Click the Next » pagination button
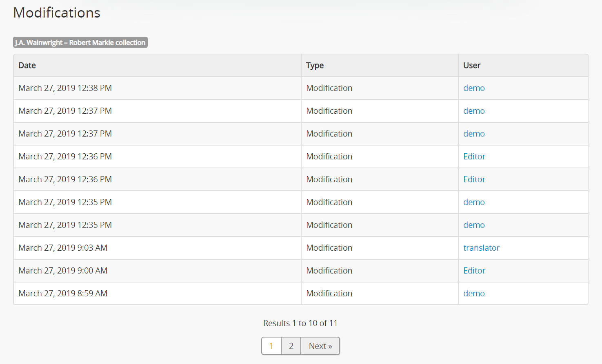The width and height of the screenshot is (602, 364). click(320, 346)
